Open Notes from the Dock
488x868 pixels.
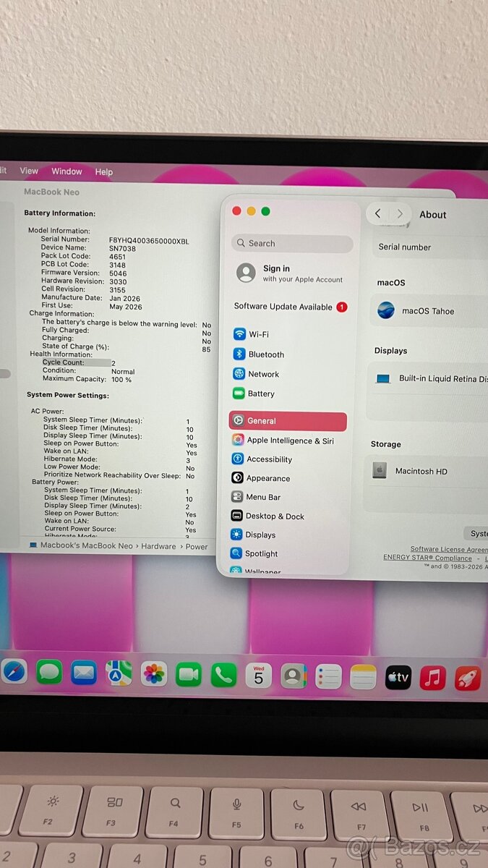click(364, 677)
